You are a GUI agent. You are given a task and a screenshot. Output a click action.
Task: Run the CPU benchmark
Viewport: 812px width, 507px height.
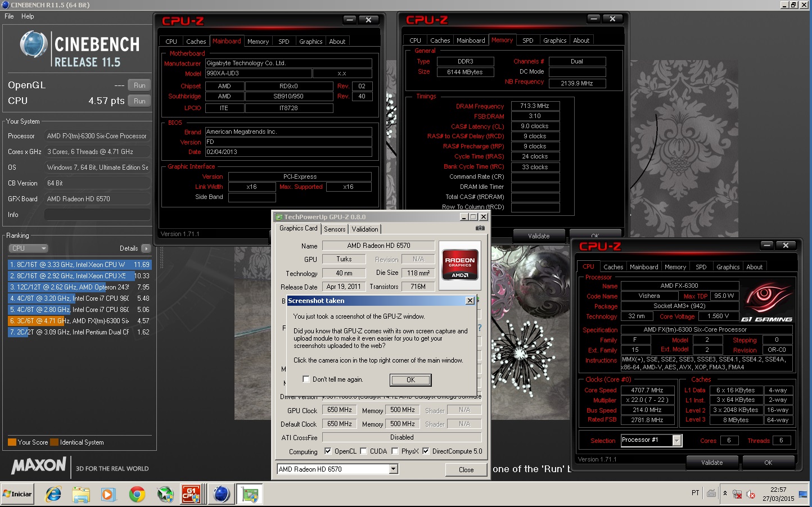[x=139, y=101]
